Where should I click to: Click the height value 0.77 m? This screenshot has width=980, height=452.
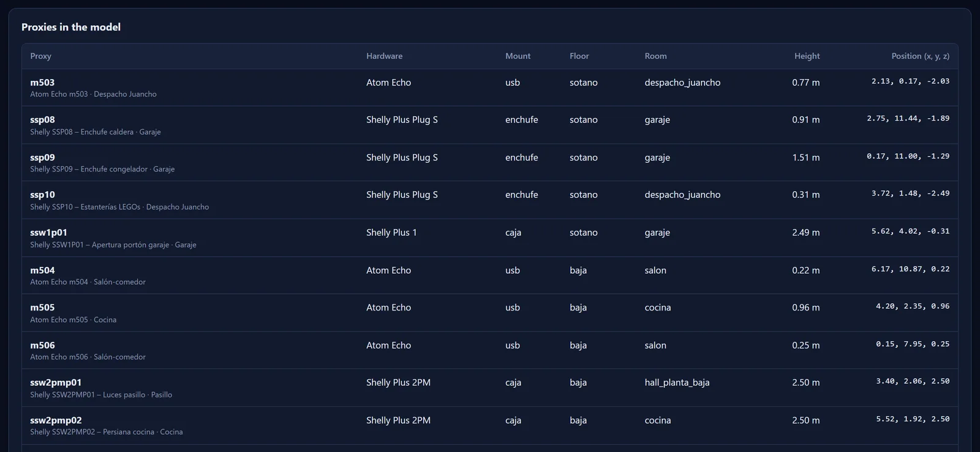coord(805,82)
